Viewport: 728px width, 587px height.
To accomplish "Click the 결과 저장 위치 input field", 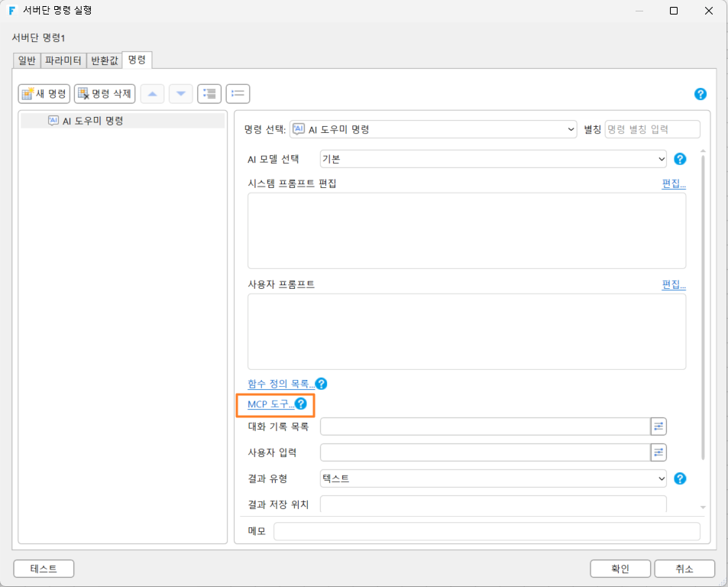I will 493,504.
